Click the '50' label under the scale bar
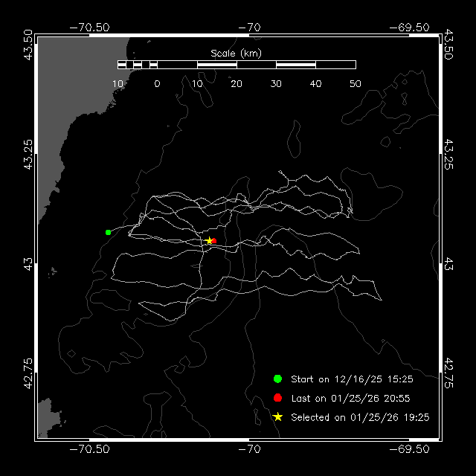The height and width of the screenshot is (476, 476). [356, 83]
